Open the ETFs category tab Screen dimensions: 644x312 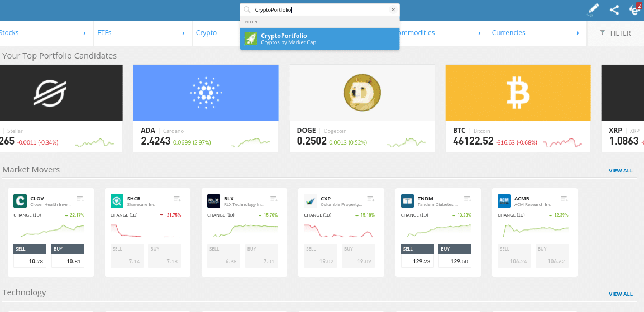point(104,33)
